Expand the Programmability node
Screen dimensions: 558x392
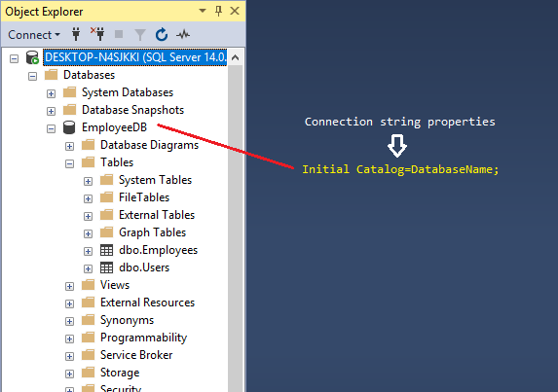(x=70, y=339)
